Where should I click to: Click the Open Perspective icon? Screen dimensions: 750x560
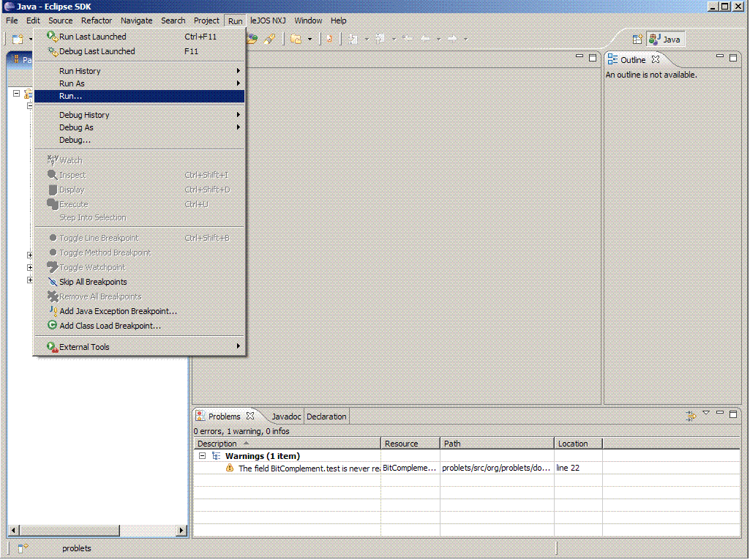(x=637, y=40)
